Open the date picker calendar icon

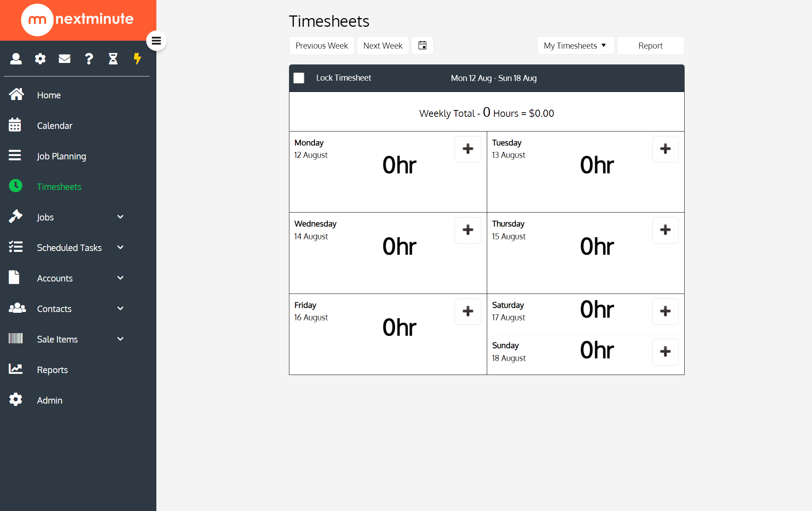(422, 45)
